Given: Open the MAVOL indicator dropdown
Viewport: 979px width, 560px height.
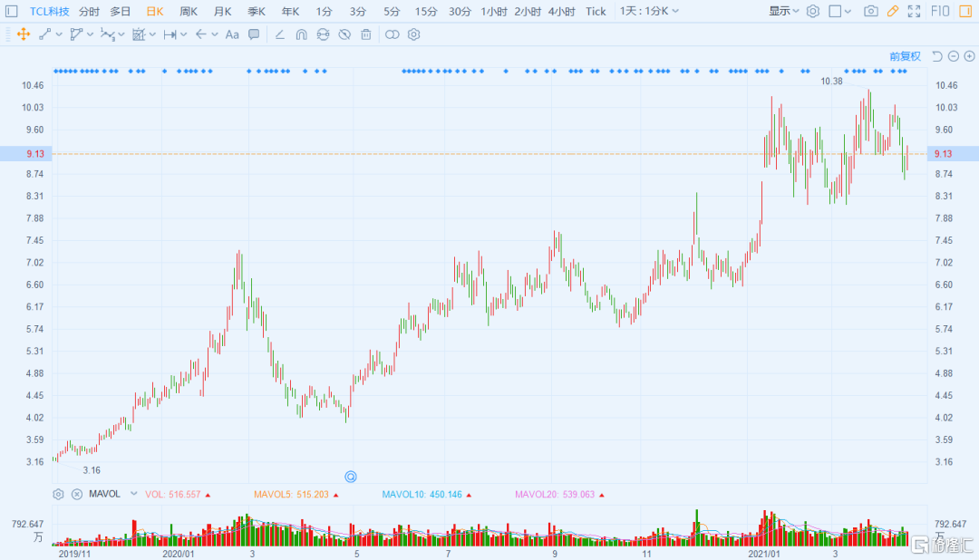Looking at the screenshot, I should 134,494.
